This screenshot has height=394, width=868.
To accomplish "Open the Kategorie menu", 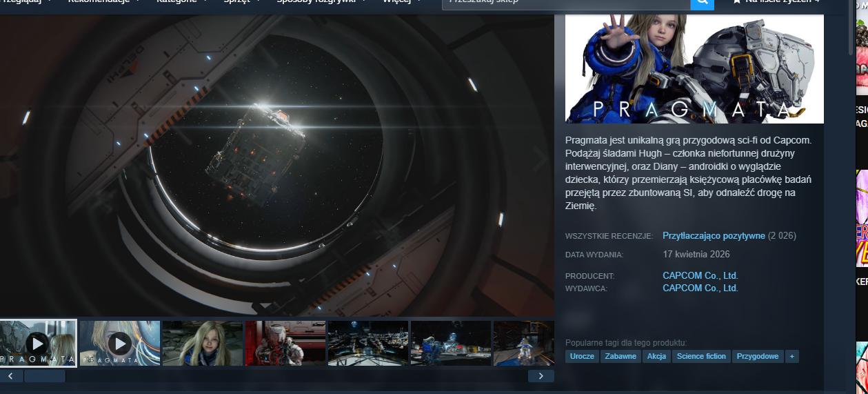I will [181, 2].
